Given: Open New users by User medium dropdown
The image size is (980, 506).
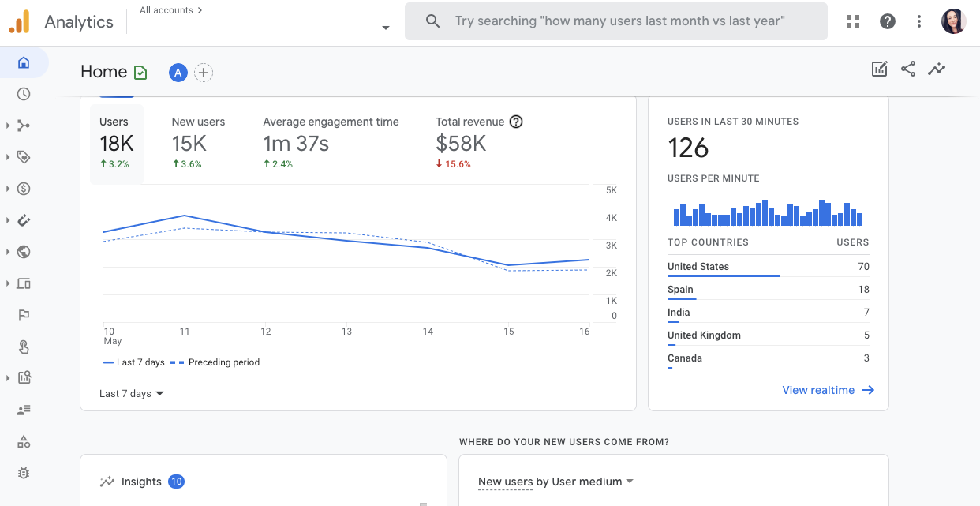Looking at the screenshot, I should [555, 482].
